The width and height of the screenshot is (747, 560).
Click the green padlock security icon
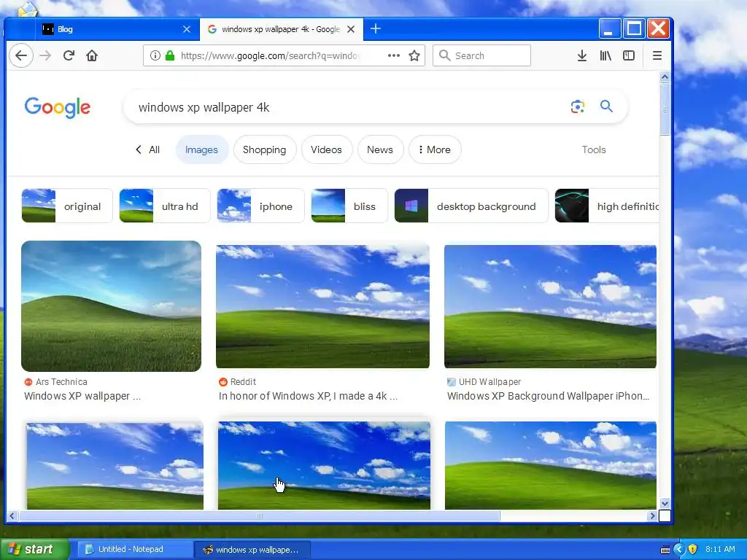(x=170, y=55)
